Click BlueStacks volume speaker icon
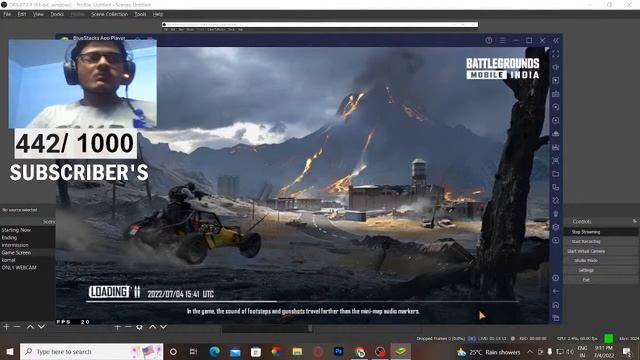The image size is (640, 360). pos(556,67)
